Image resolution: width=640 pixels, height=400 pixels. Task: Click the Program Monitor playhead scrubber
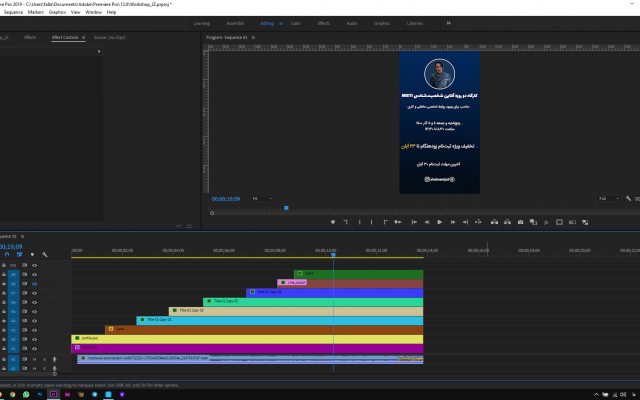[286, 208]
